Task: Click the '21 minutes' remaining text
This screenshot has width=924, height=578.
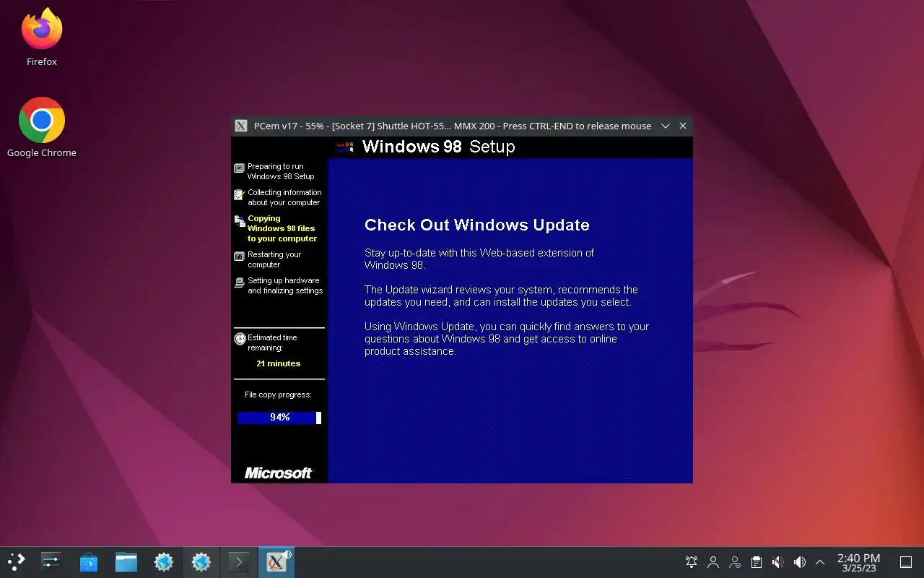Action: click(x=278, y=363)
